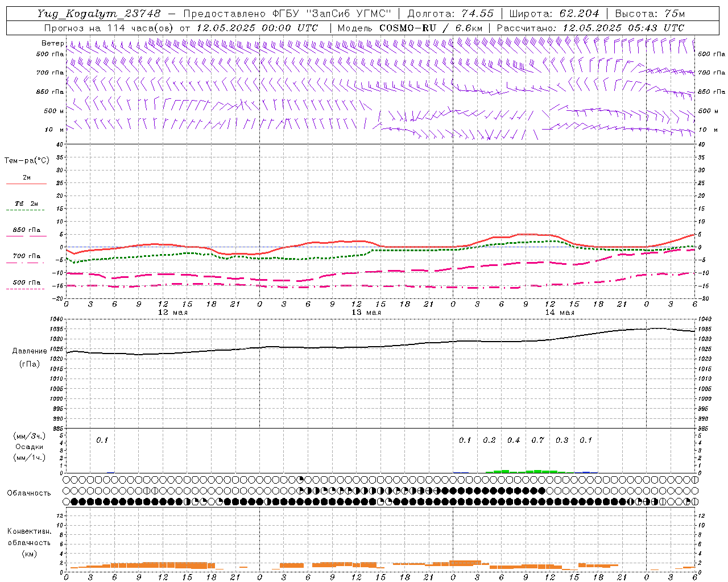
Task: Click the Рассчитано: 12.05.2025 05:43 UTC timestamp
Action: click(x=590, y=28)
